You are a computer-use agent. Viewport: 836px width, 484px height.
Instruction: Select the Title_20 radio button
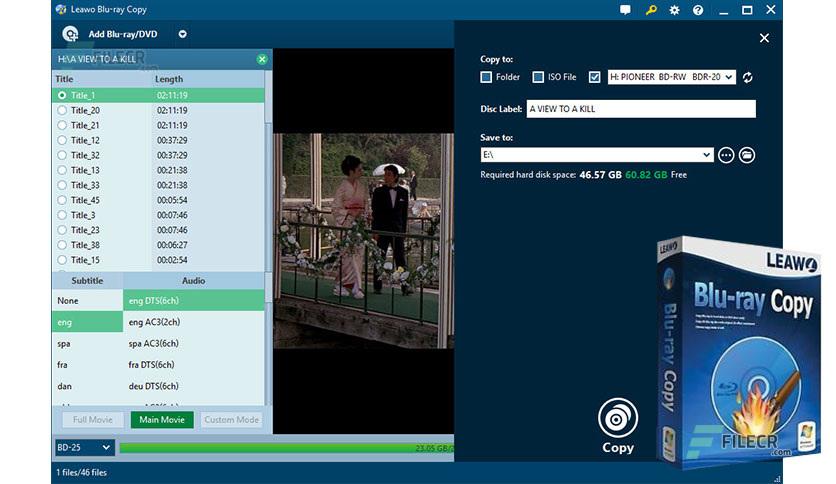[x=62, y=110]
